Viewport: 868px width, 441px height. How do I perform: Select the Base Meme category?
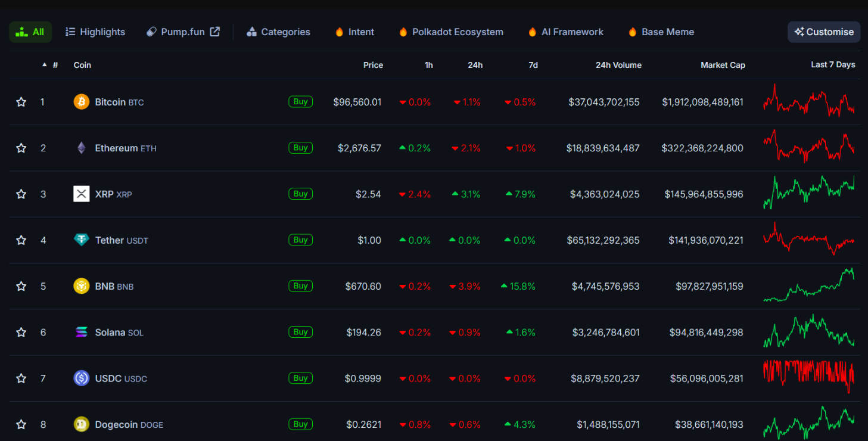click(661, 32)
